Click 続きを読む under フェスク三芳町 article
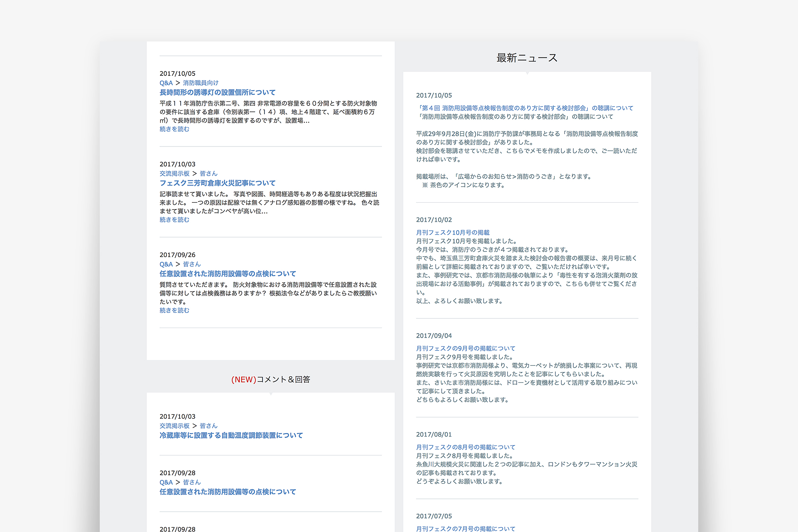Viewport: 798px width, 532px height. [174, 220]
